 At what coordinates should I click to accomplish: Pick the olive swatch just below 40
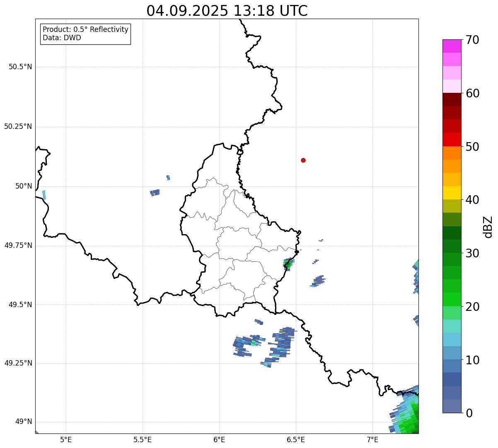[452, 206]
